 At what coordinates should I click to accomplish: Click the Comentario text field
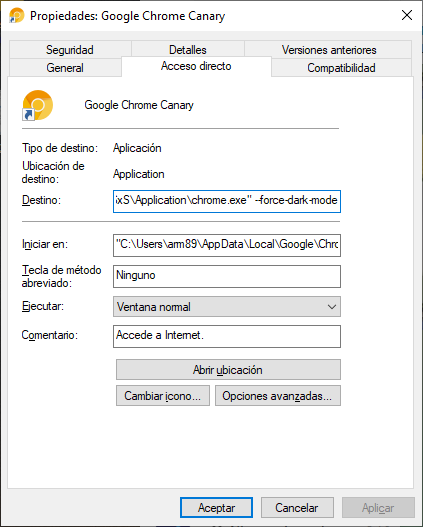click(227, 336)
